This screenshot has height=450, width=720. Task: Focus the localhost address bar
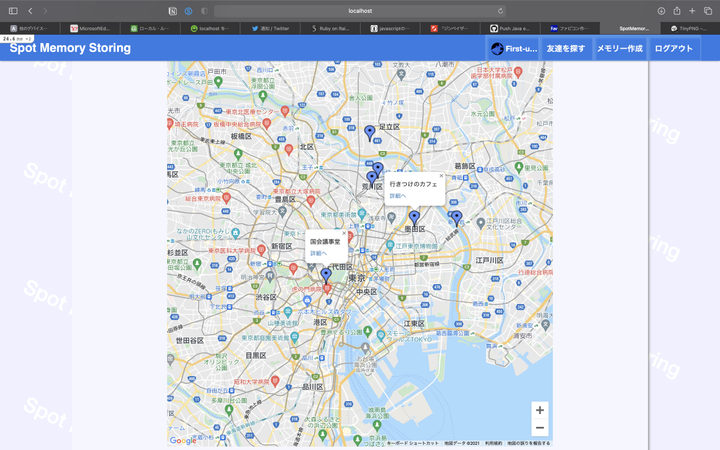point(360,11)
